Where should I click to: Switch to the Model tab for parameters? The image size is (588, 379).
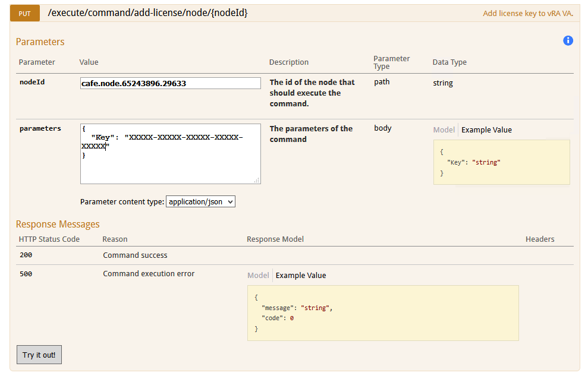click(444, 130)
